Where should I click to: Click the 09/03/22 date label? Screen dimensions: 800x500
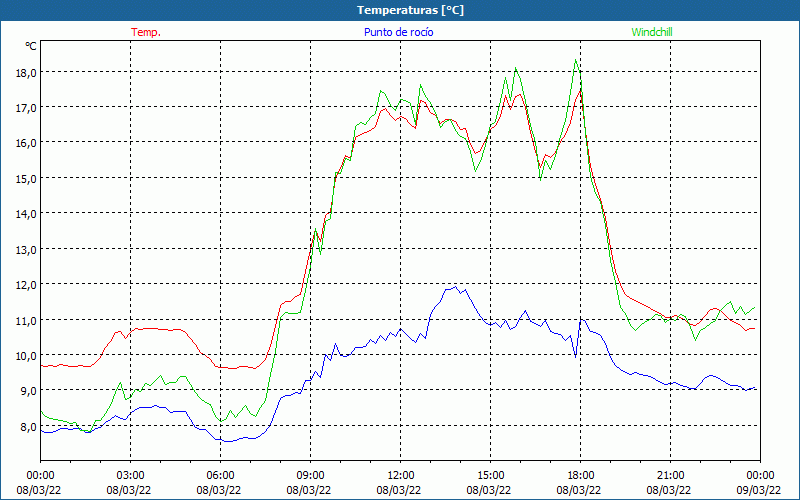coord(758,490)
